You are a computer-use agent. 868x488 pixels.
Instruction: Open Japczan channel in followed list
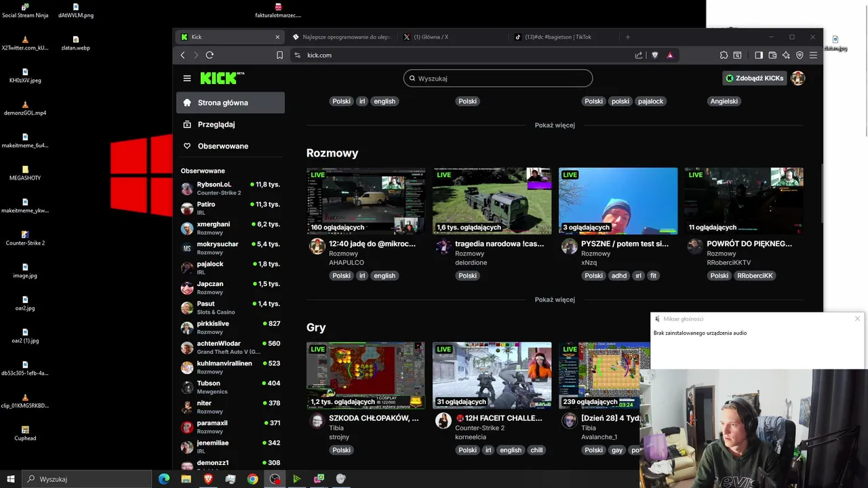(231, 287)
